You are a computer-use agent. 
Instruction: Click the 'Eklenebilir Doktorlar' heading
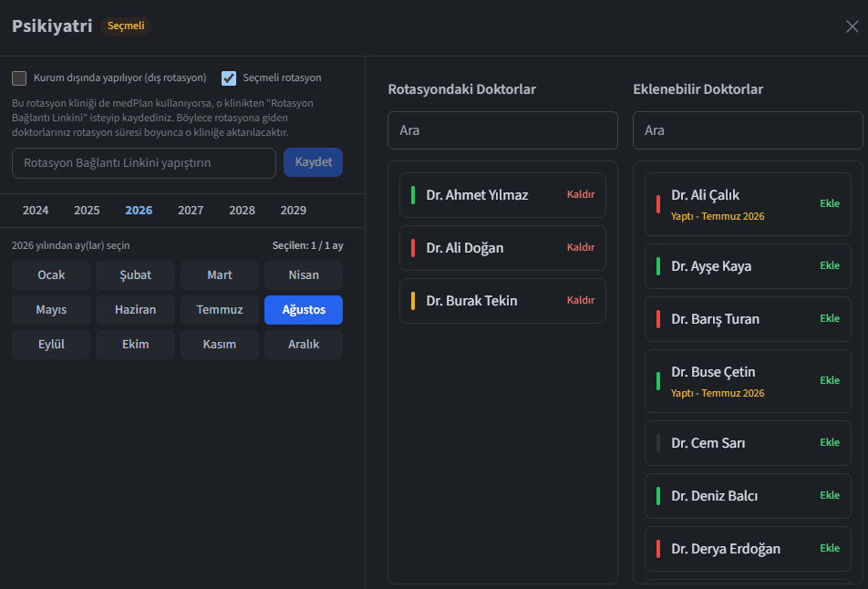point(698,89)
